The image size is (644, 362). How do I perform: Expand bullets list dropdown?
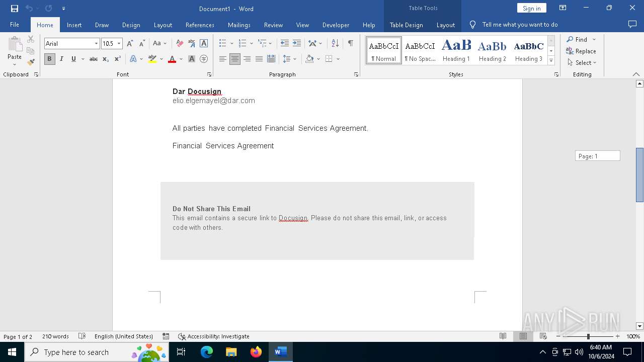[x=231, y=44]
